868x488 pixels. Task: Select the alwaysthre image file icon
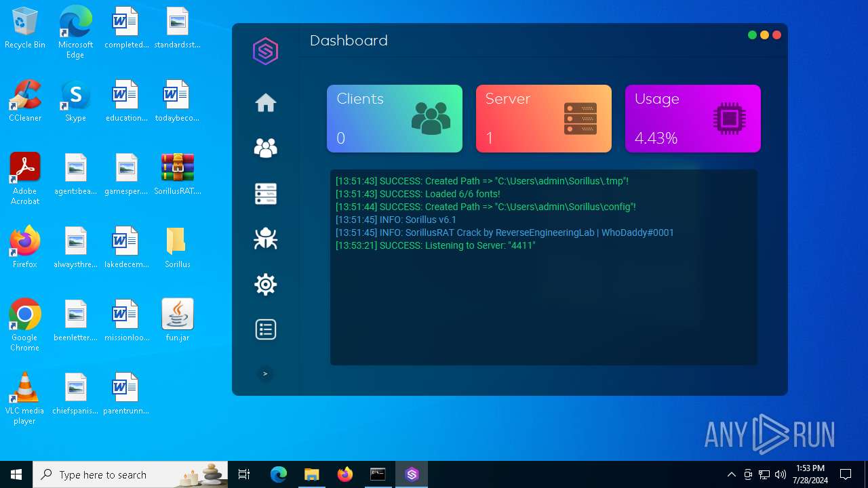[75, 247]
